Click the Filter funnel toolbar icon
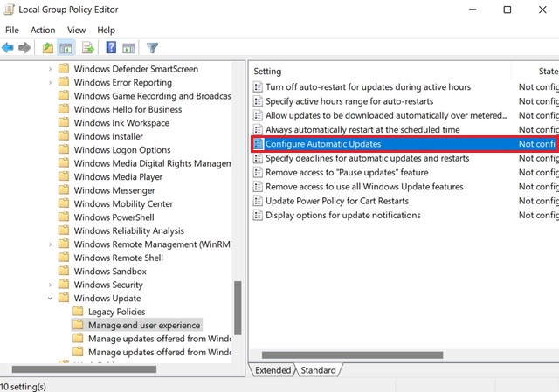 pyautogui.click(x=152, y=48)
